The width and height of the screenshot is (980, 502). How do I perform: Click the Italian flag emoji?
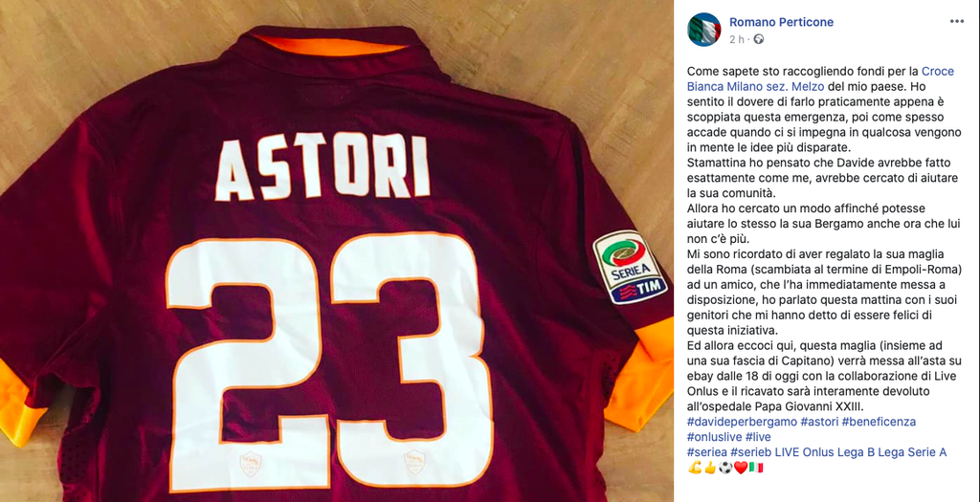756,468
